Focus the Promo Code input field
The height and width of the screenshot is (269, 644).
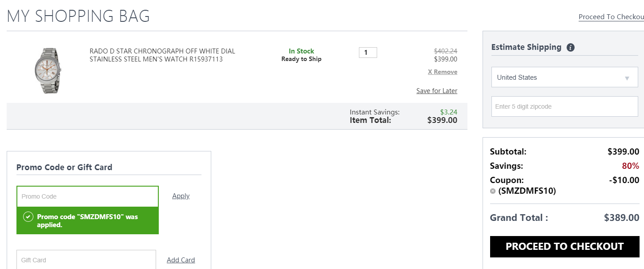88,196
